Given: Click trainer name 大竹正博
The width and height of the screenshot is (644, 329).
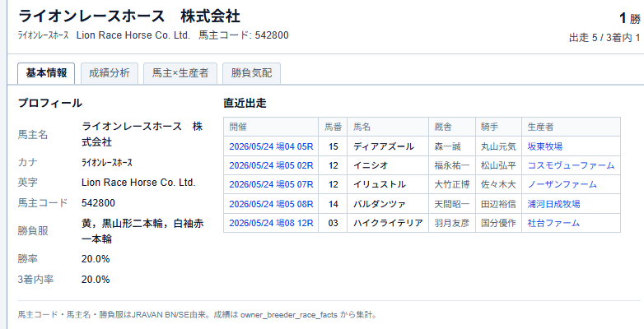Looking at the screenshot, I should (452, 184).
